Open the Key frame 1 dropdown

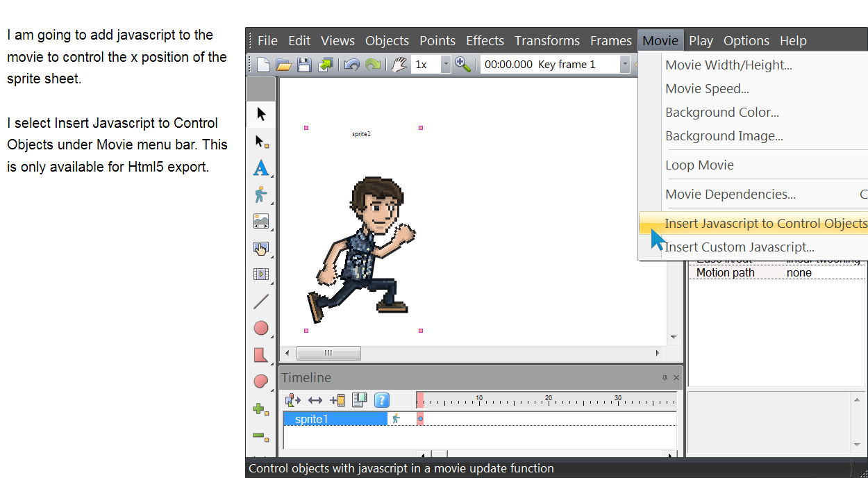[x=625, y=65]
